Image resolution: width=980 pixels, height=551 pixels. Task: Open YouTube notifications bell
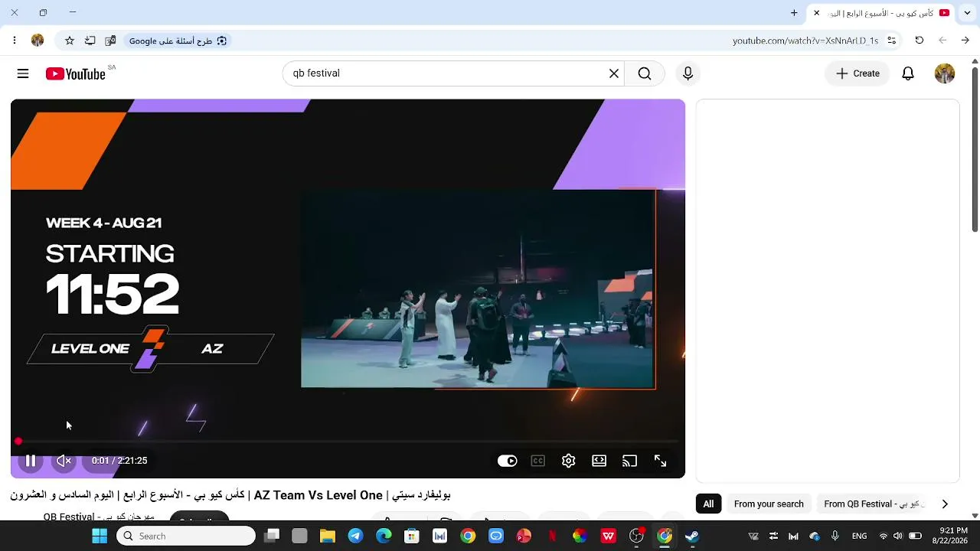[908, 73]
